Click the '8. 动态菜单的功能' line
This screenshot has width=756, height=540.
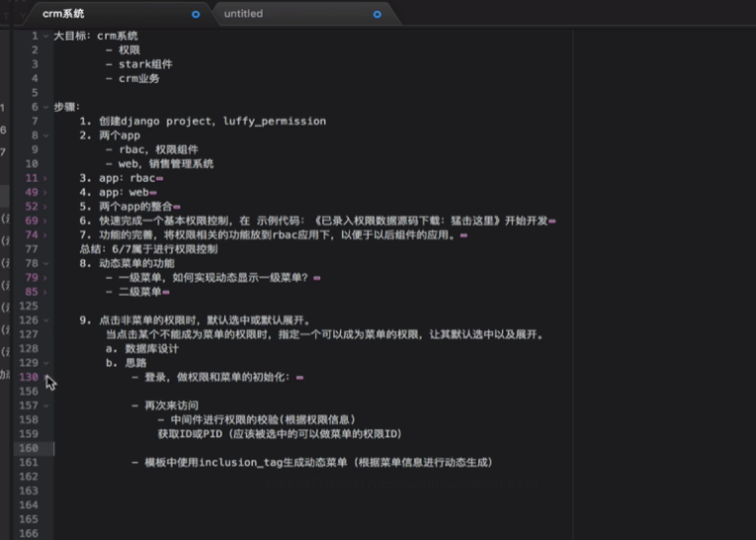(126, 263)
